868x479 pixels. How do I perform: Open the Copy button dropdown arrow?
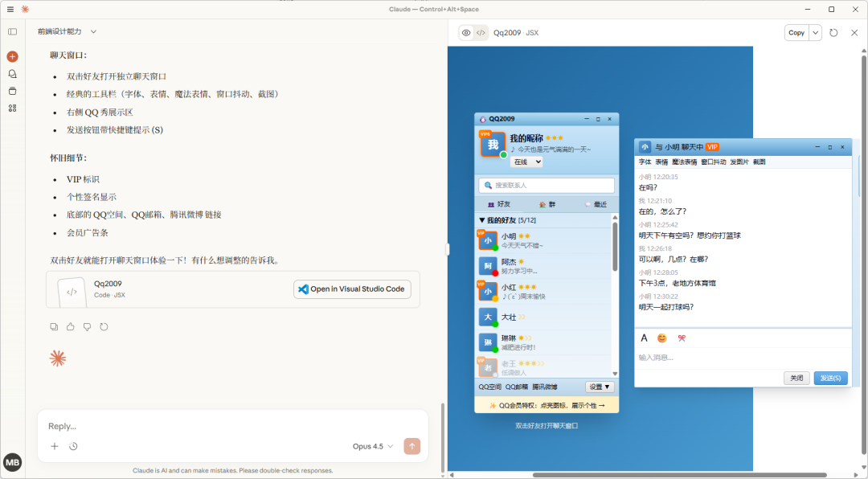pos(816,33)
